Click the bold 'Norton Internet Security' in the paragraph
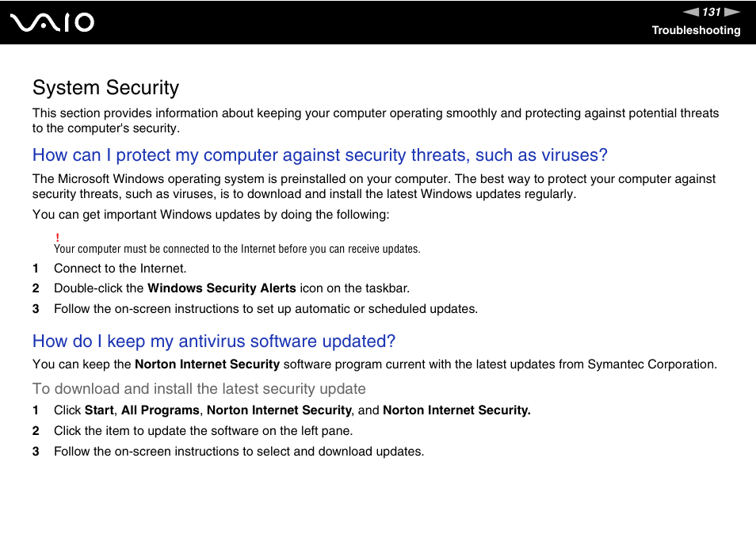756x534 pixels. 207,364
